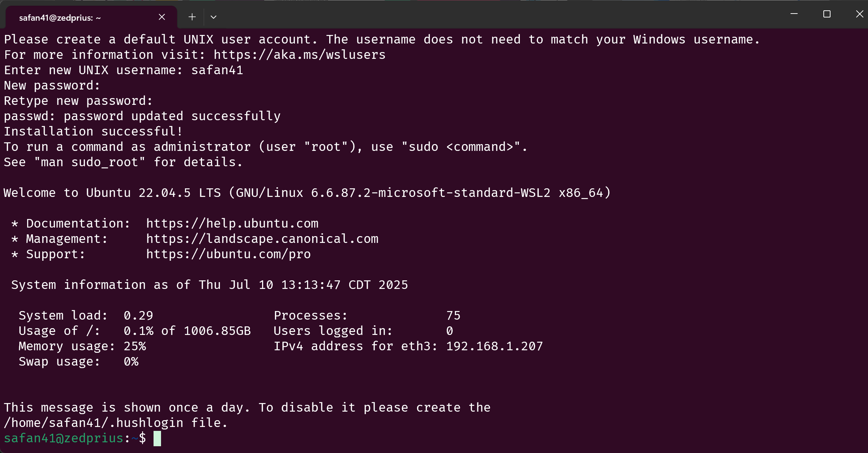This screenshot has width=868, height=453.
Task: Click the cursor at the shell prompt
Action: click(x=157, y=438)
